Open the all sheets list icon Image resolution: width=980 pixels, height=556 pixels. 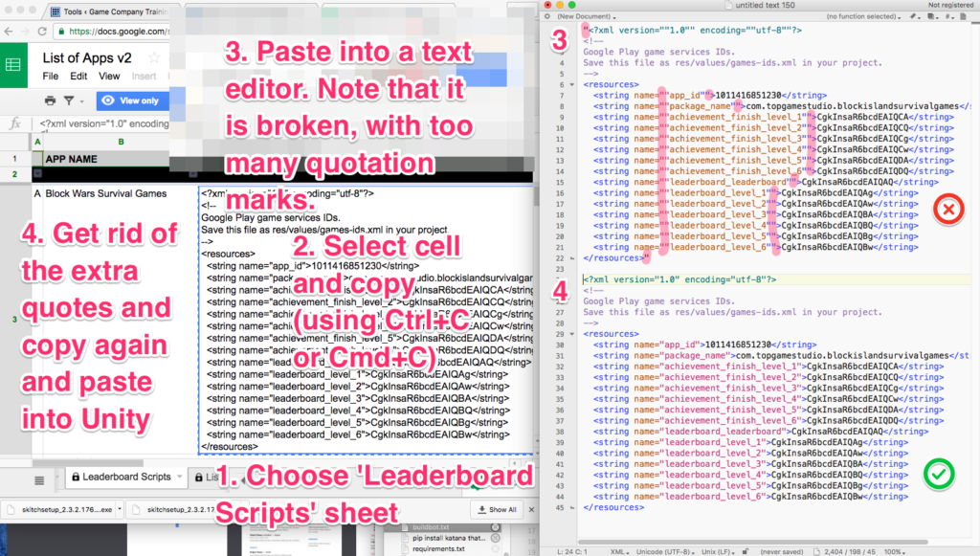coord(39,479)
